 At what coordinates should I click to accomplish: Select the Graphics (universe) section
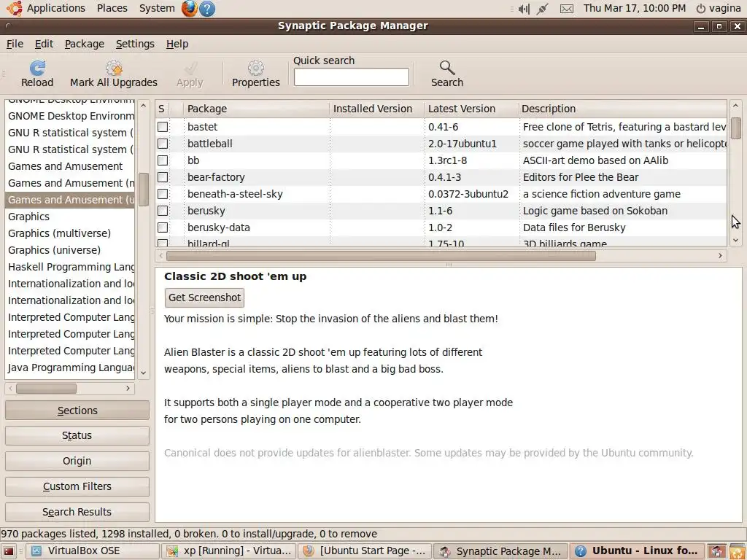click(69, 250)
